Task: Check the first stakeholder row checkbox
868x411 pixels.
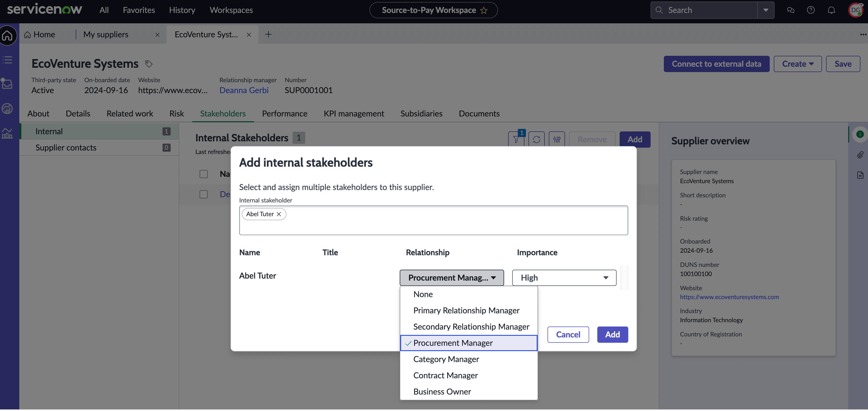Action: [x=203, y=195]
